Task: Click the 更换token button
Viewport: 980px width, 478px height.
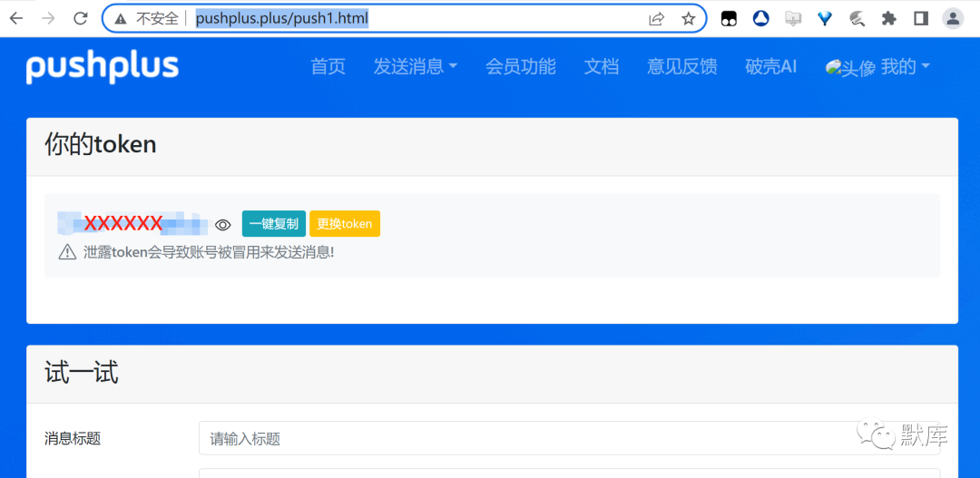Action: point(345,224)
